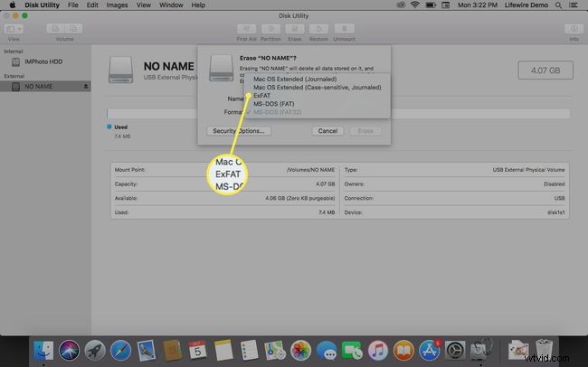Open Photos from the Dock
588x367 pixels.
coord(300,351)
